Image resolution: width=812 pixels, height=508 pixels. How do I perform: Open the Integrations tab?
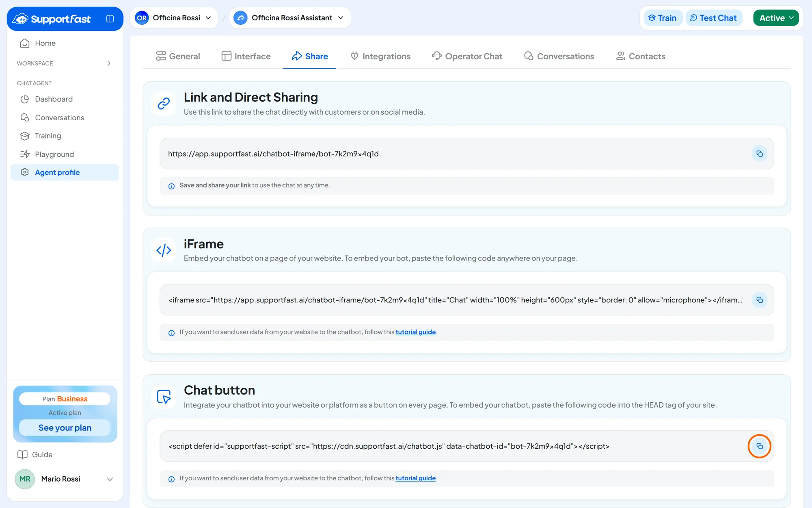click(x=380, y=56)
